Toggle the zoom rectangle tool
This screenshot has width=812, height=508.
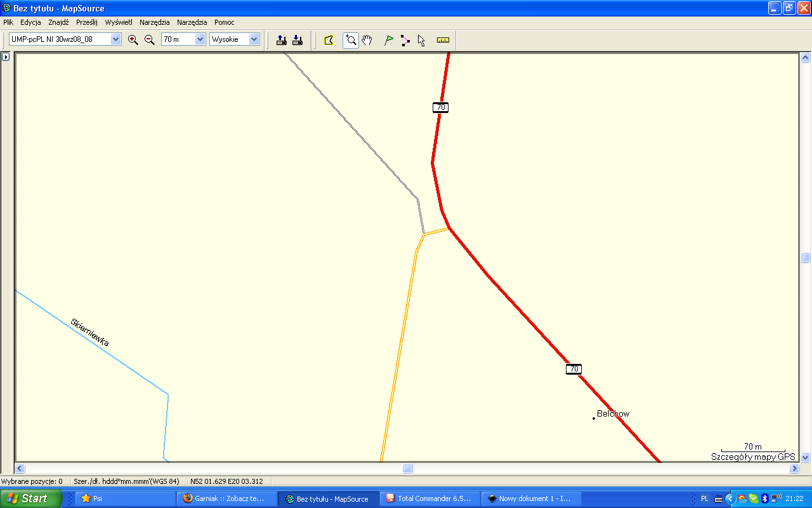(x=350, y=40)
